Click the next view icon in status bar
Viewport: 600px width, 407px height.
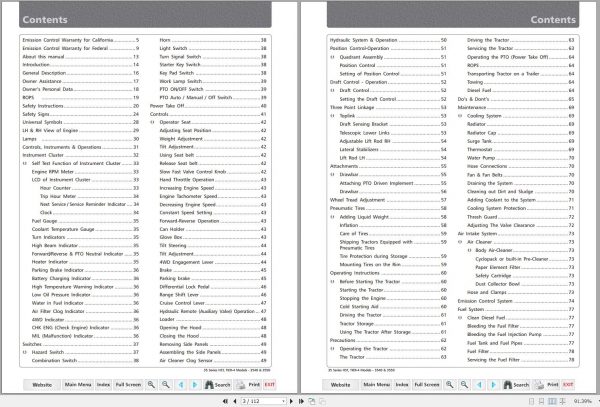pyautogui.click(x=323, y=401)
